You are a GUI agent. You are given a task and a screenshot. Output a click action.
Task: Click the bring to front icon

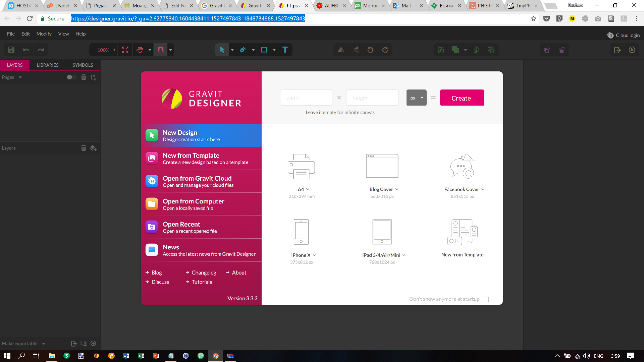tap(547, 50)
